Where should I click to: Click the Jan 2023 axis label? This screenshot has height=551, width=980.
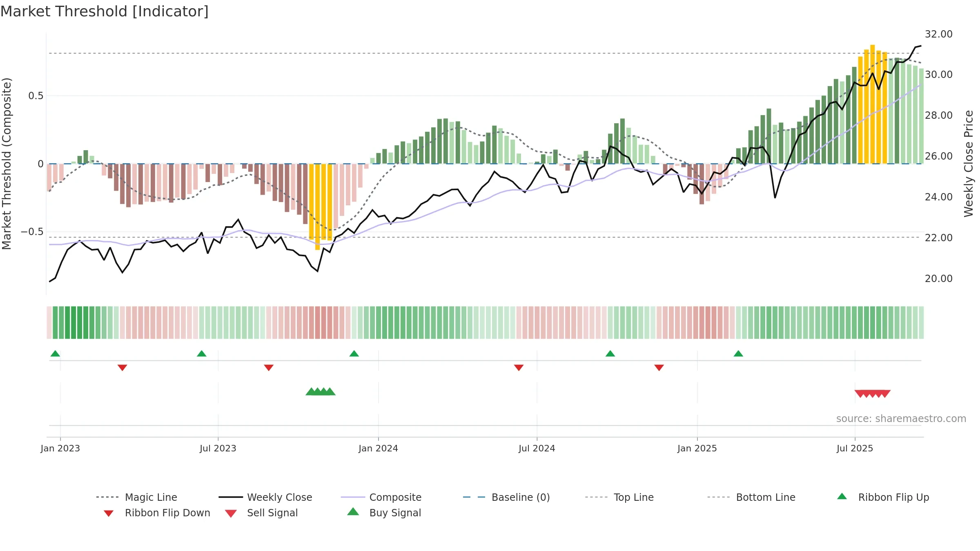tap(60, 448)
